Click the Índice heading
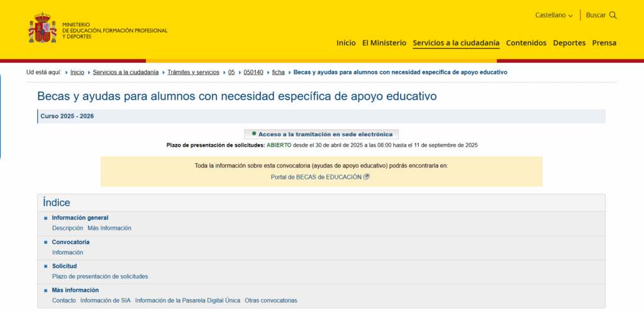The width and height of the screenshot is (644, 311). point(57,202)
